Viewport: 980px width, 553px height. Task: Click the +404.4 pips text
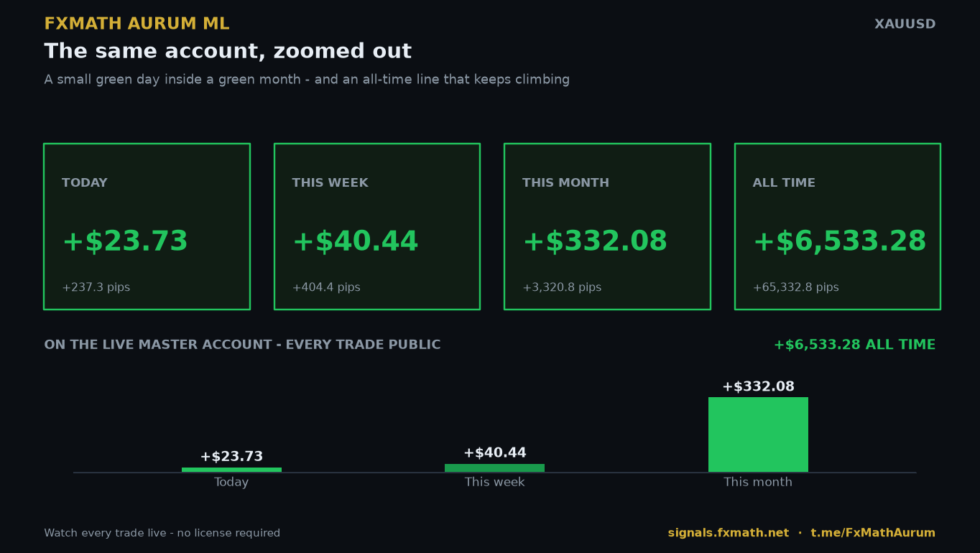[x=326, y=288]
